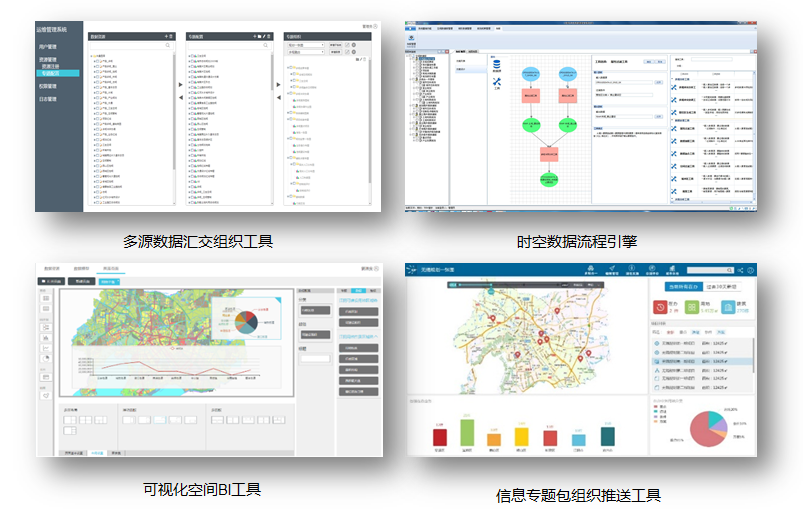Switch to 当前待办 blue tab
The image size is (803, 513).
tap(683, 287)
